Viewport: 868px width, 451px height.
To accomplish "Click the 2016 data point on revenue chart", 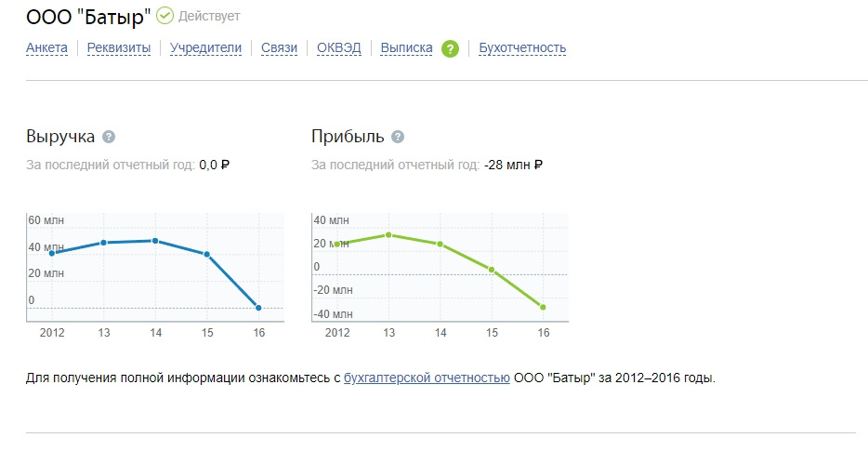I will pyautogui.click(x=258, y=308).
